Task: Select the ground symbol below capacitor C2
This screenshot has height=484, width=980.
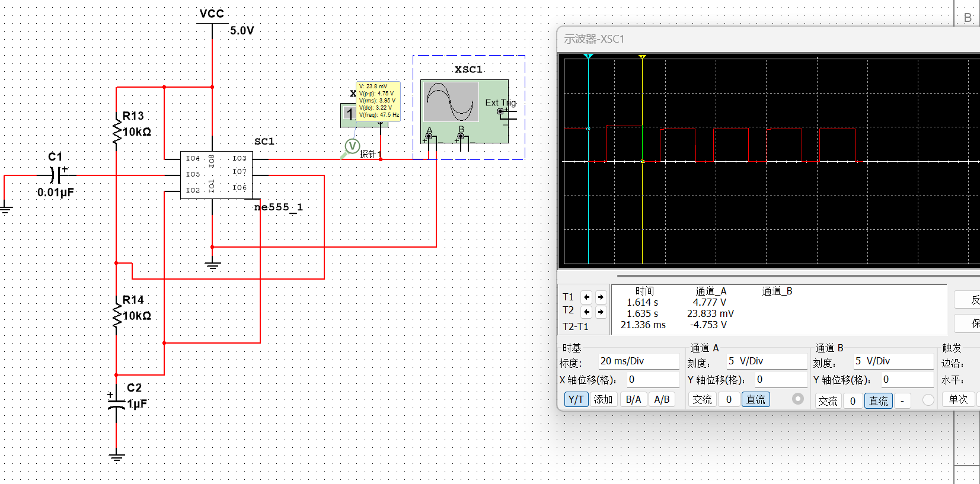Action: click(x=117, y=457)
